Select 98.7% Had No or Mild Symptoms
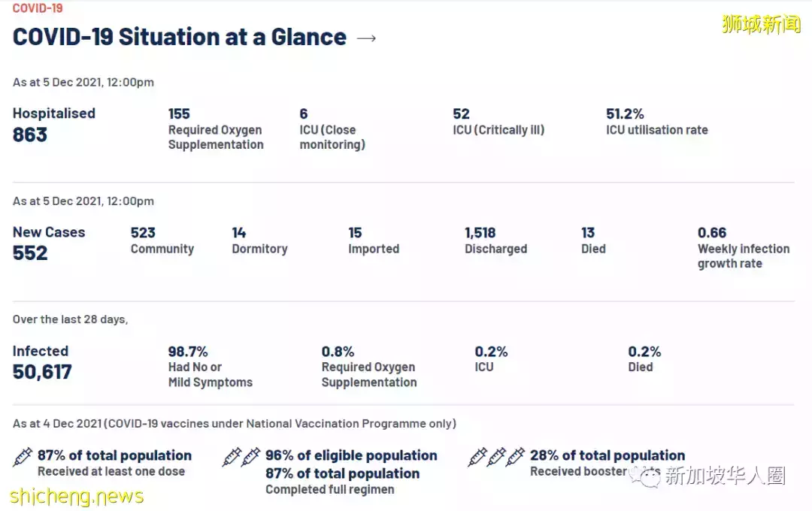 (x=211, y=367)
